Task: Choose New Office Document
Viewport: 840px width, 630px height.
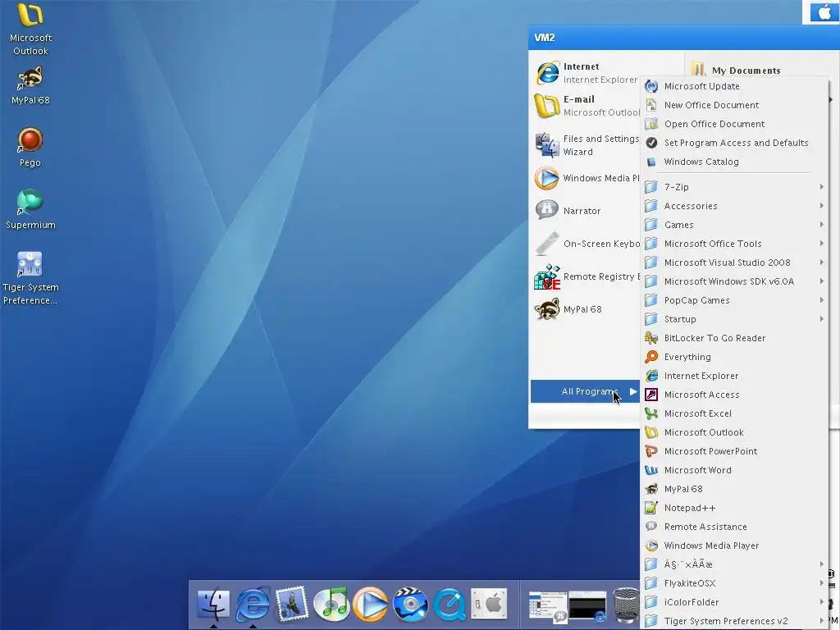Action: coord(734,105)
